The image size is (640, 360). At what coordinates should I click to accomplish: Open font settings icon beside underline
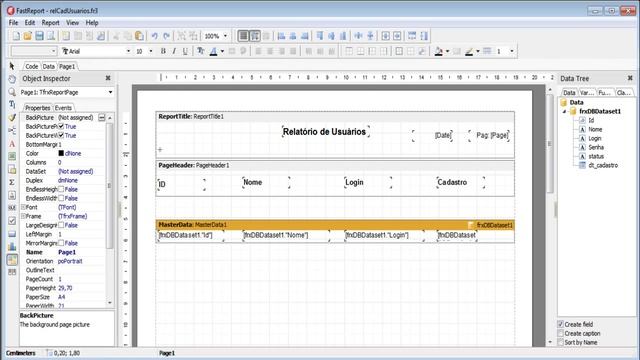[200, 51]
